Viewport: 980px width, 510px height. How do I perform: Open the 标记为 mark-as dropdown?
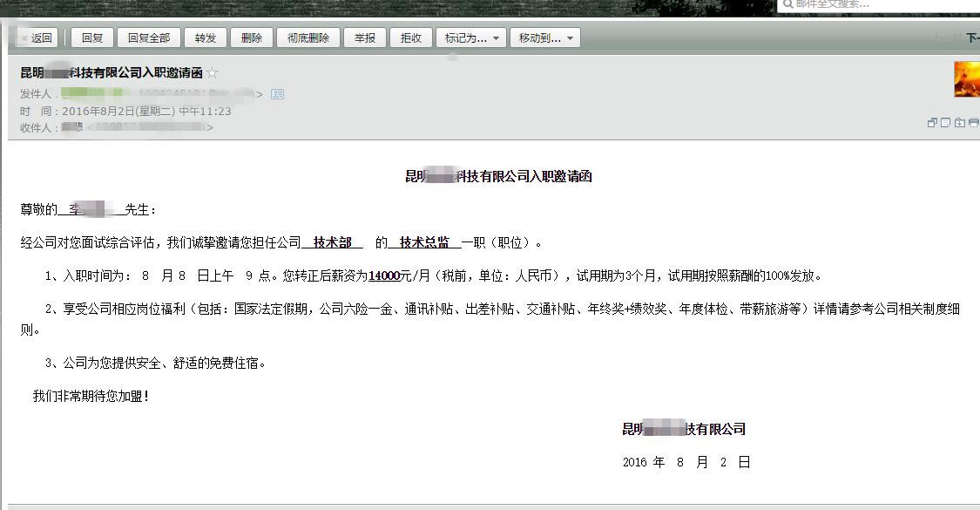(470, 37)
